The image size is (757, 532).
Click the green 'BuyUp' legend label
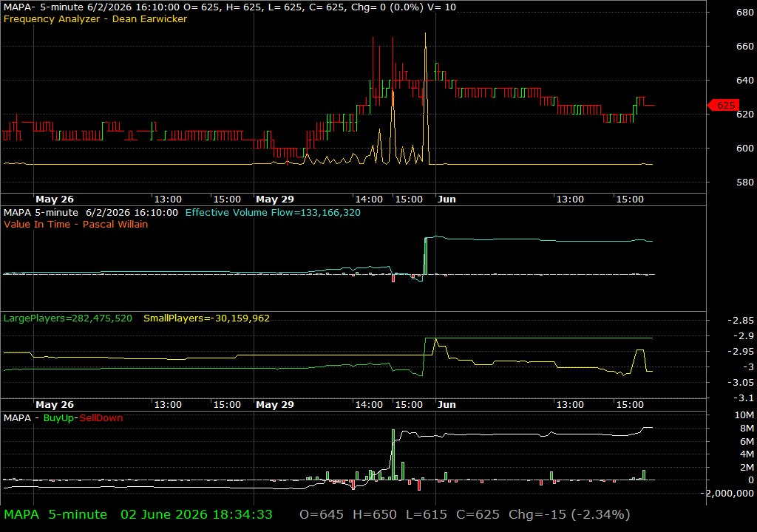[x=58, y=417]
